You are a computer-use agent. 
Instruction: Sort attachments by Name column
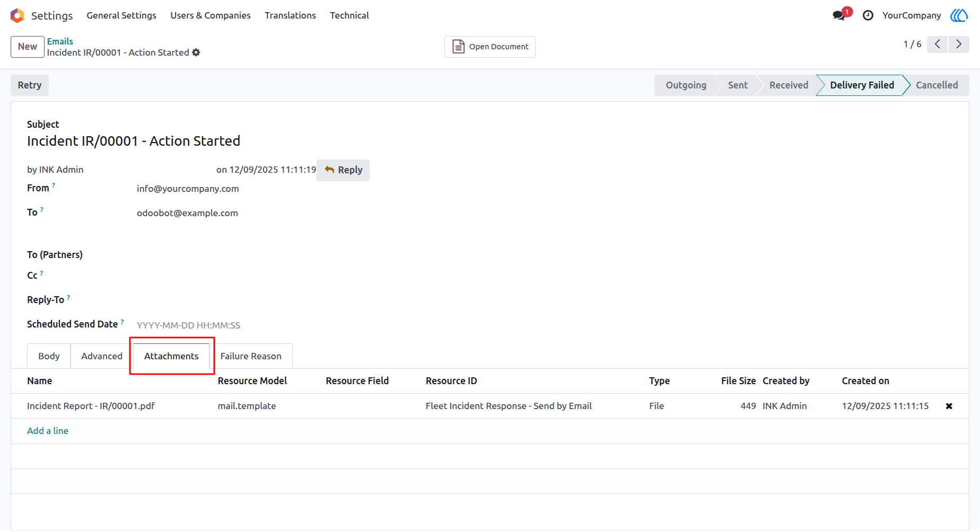tap(40, 381)
